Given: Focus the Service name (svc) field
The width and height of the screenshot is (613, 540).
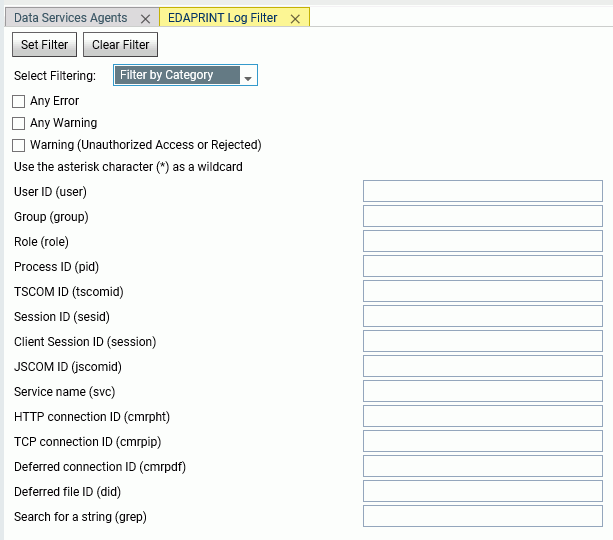Looking at the screenshot, I should 483,391.
